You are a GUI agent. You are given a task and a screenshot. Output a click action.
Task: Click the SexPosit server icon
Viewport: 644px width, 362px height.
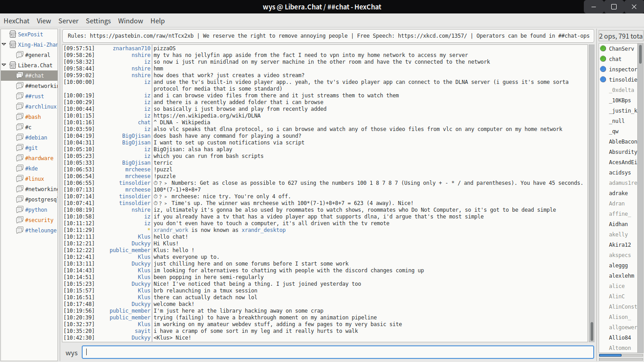click(12, 34)
